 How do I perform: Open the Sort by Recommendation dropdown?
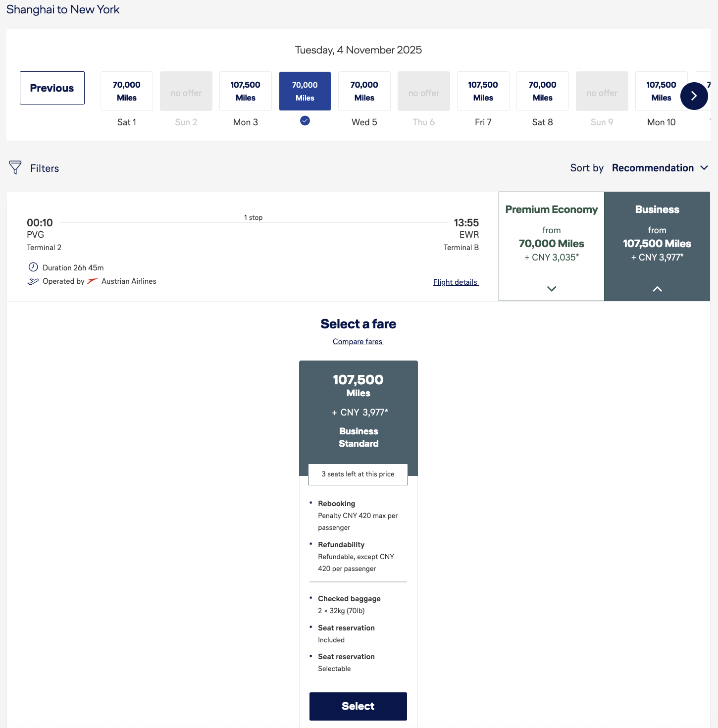tap(660, 168)
